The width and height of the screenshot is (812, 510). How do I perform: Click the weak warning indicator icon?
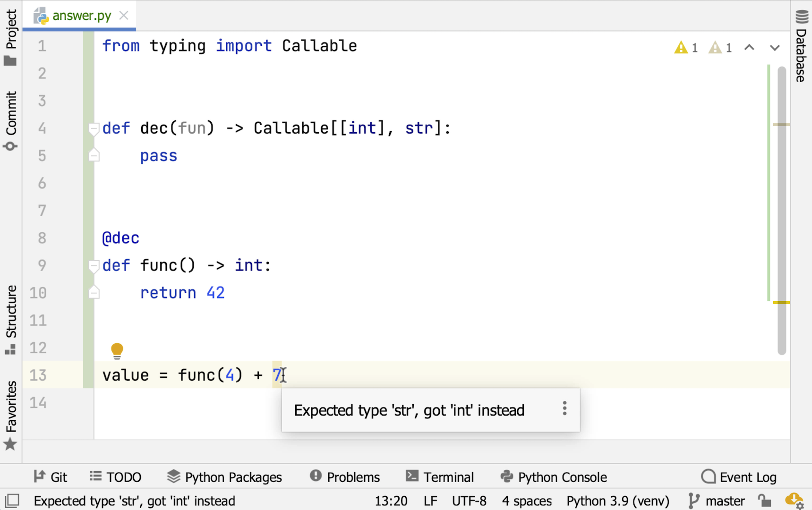pos(715,48)
